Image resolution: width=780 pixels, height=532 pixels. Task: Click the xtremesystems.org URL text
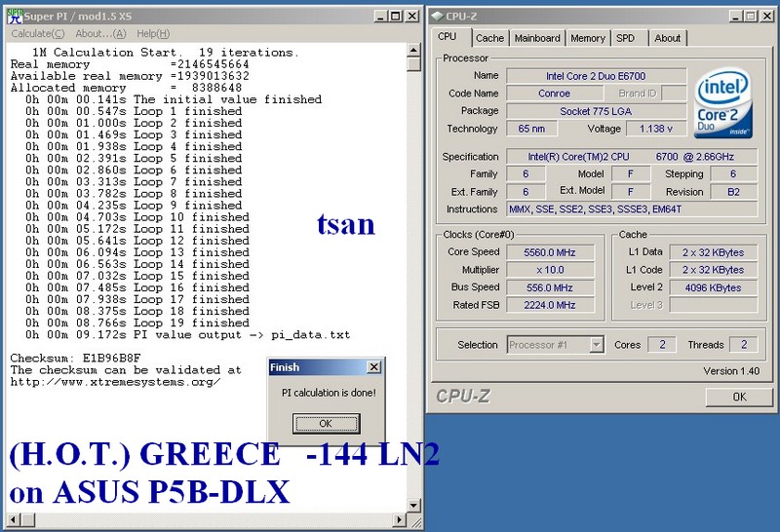coord(115,382)
